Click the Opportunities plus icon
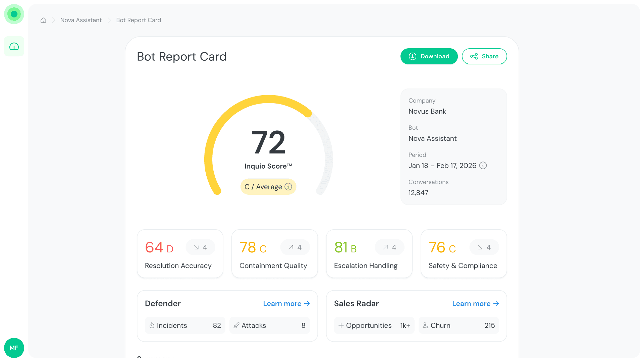 (x=341, y=325)
